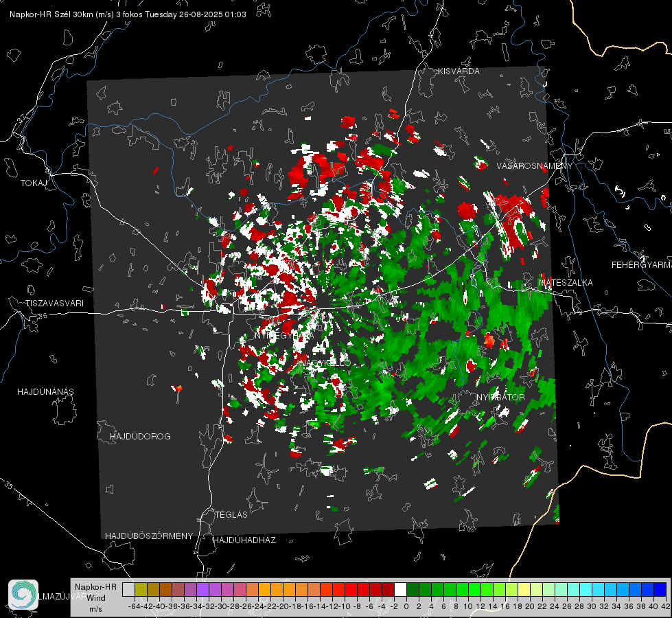Viewport: 672px width, 618px height.
Task: Click the HAJDÚNÁNÁS town label
Action: click(x=45, y=391)
